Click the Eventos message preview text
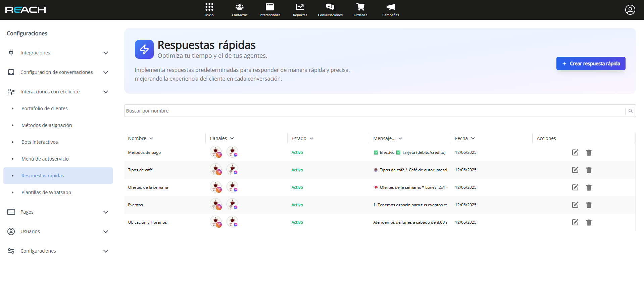Image resolution: width=644 pixels, height=304 pixels. (x=410, y=205)
